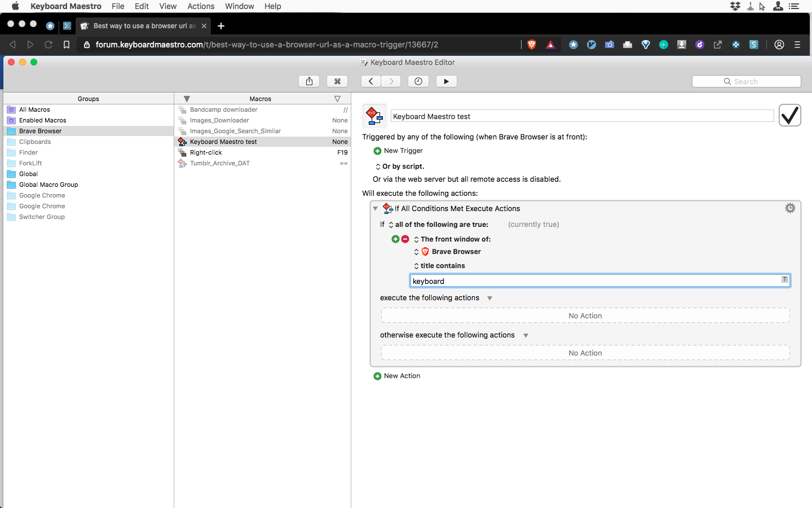Select the Clipboards group
Screen dimensions: 812x508
pos(89,142)
